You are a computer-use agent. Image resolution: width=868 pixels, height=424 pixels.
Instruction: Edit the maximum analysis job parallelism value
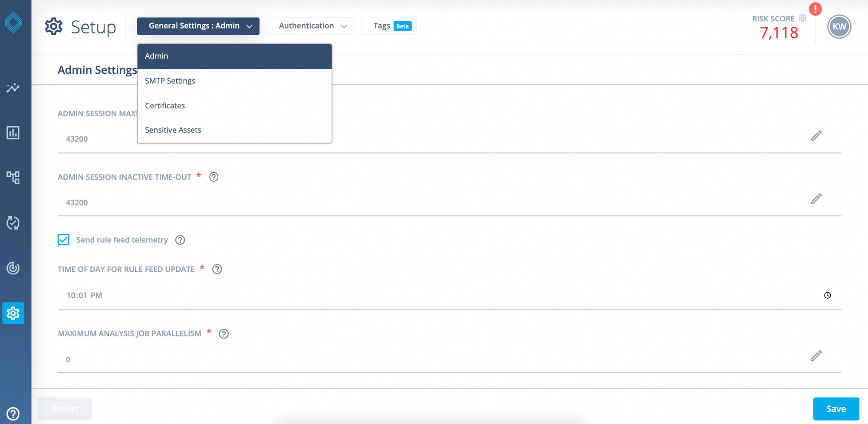point(816,356)
